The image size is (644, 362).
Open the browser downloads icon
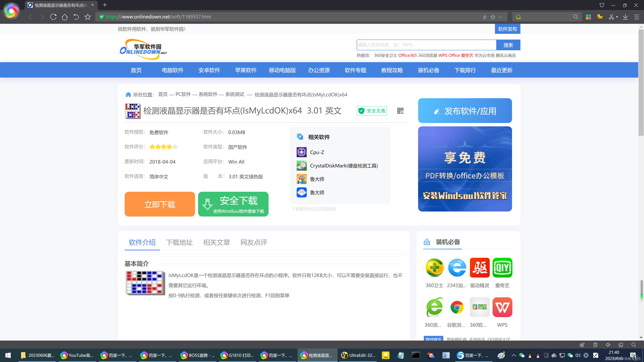coord(625,17)
